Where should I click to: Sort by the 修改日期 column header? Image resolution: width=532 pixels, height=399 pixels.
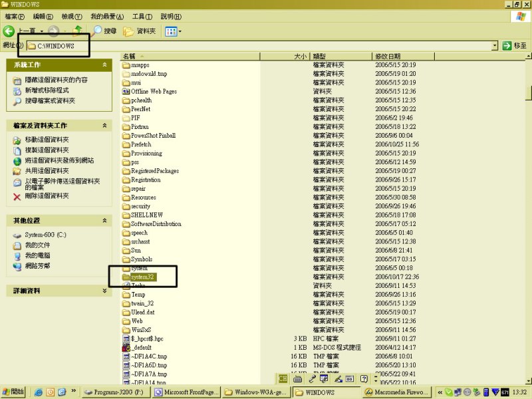[403, 57]
